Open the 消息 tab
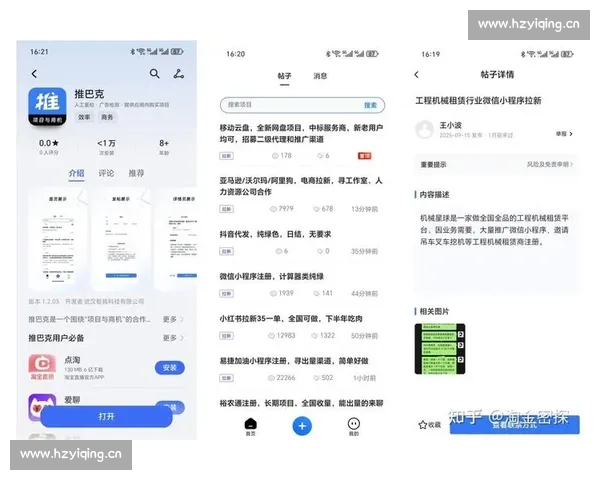 320,76
